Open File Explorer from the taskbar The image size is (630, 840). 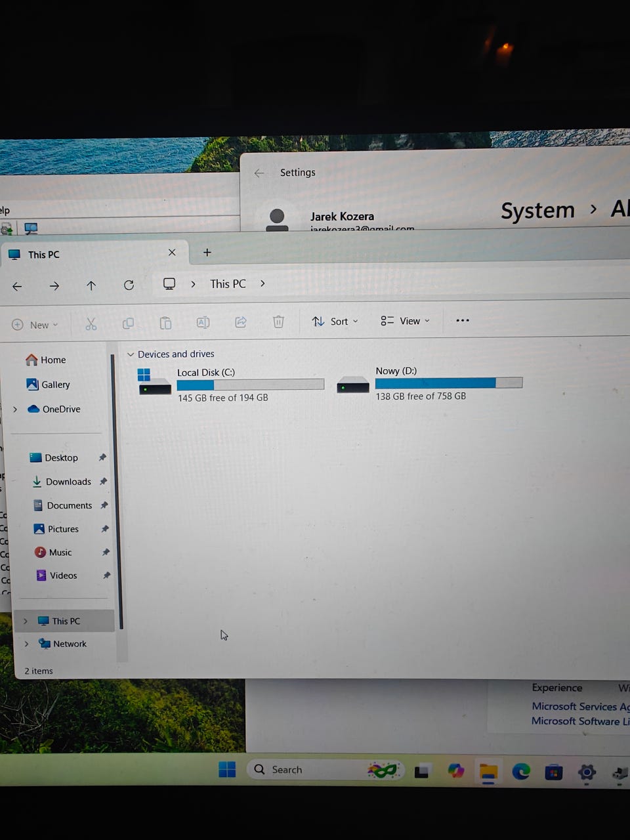tap(488, 772)
